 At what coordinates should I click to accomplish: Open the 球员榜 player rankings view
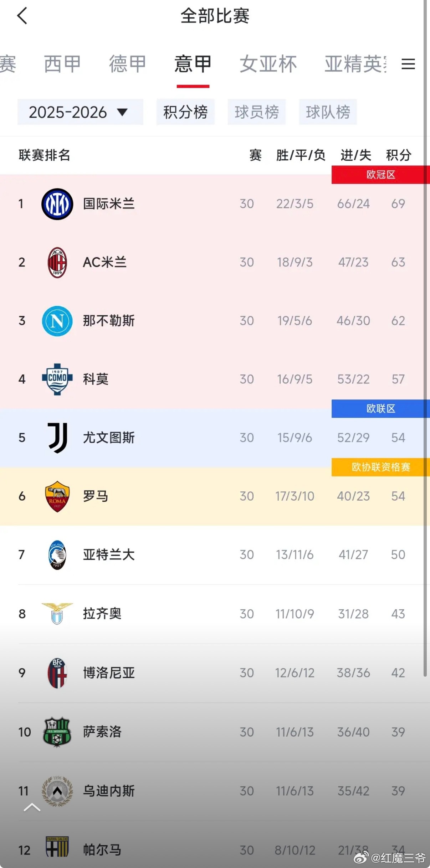point(257,112)
